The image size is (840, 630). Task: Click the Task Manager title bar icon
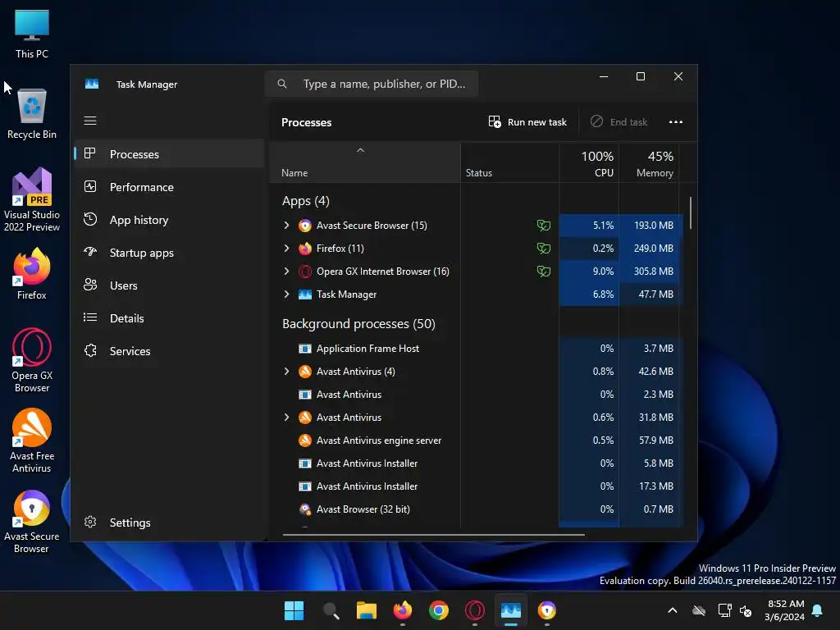[92, 84]
